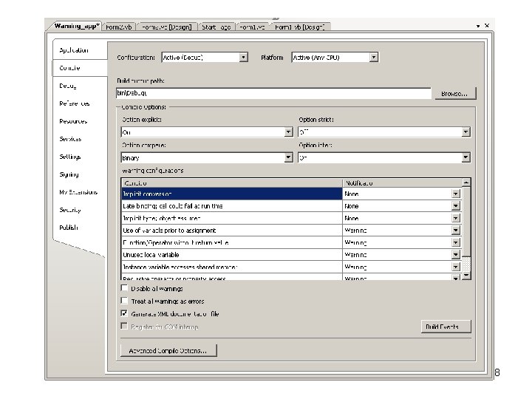Toggle the greyed Register for COM interop checkbox
This screenshot has height=399, width=532.
click(125, 327)
